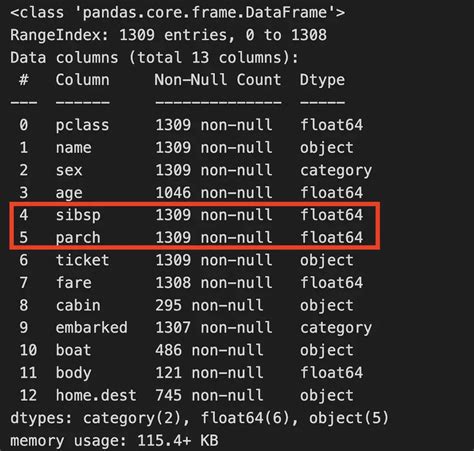
Task: Click the Column header label
Action: [82, 80]
